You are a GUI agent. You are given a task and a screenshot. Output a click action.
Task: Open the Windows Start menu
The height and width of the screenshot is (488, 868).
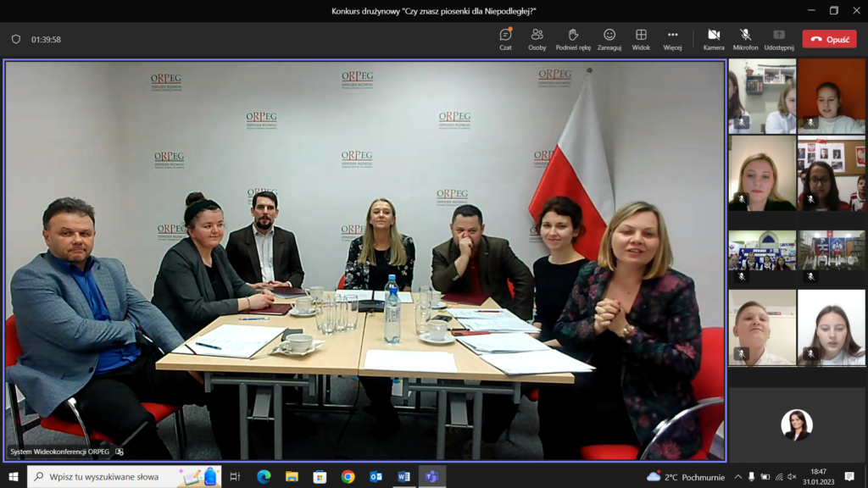click(x=13, y=477)
